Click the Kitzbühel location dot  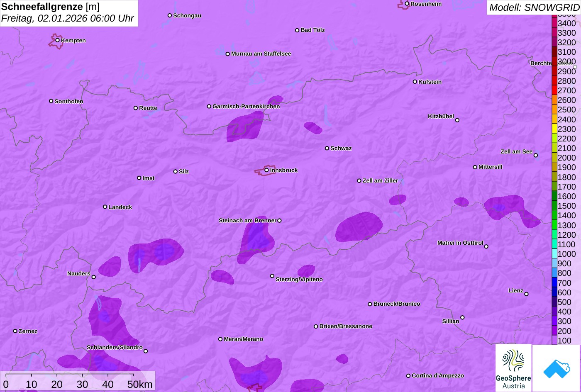point(457,120)
